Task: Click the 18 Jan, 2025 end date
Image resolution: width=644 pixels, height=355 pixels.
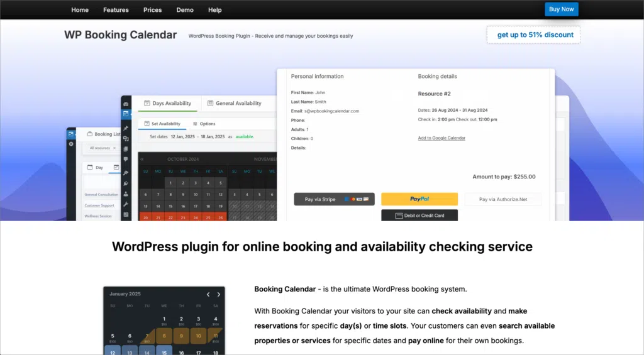Action: tap(213, 137)
